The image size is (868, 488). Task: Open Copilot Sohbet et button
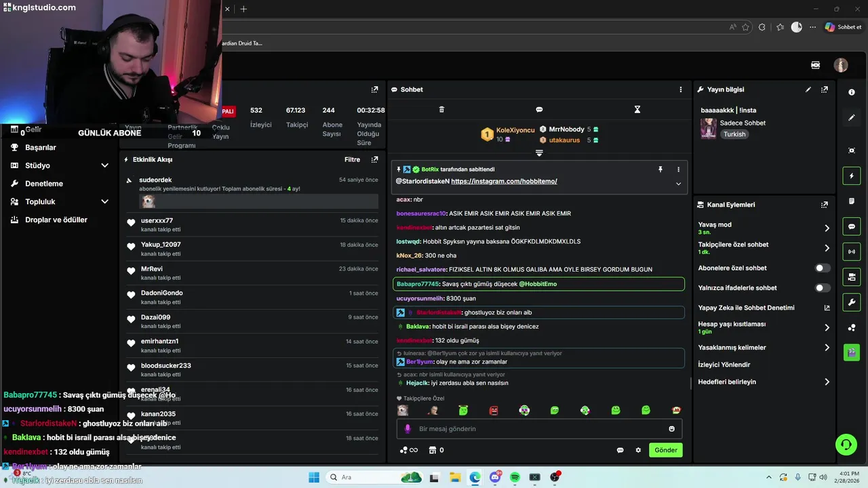[844, 27]
